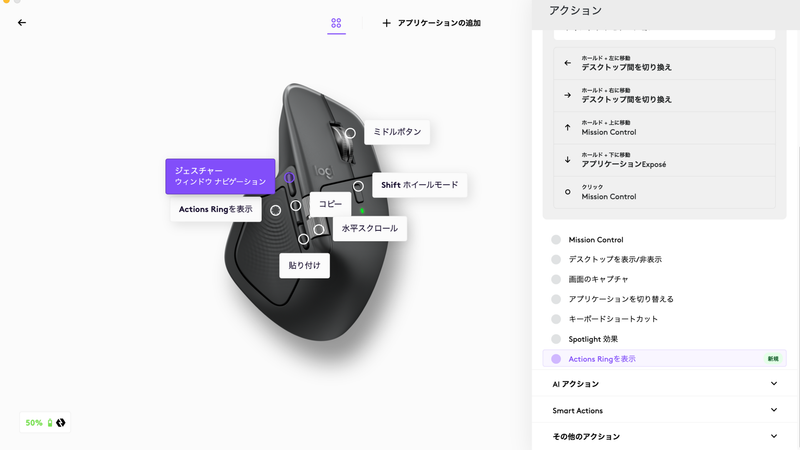The height and width of the screenshot is (450, 800).
Task: Select the ジェスチャー ウィンドウ ナビゲーション label
Action: point(220,177)
